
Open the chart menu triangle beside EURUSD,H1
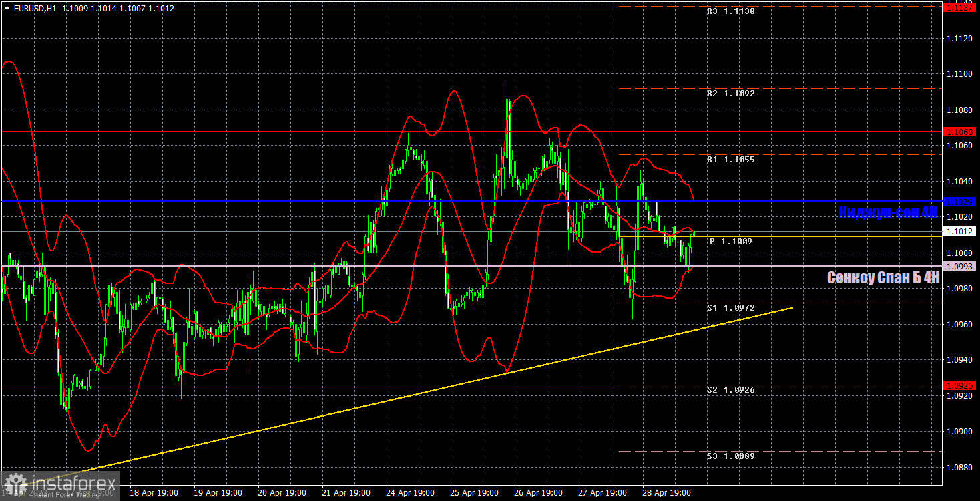click(7, 9)
